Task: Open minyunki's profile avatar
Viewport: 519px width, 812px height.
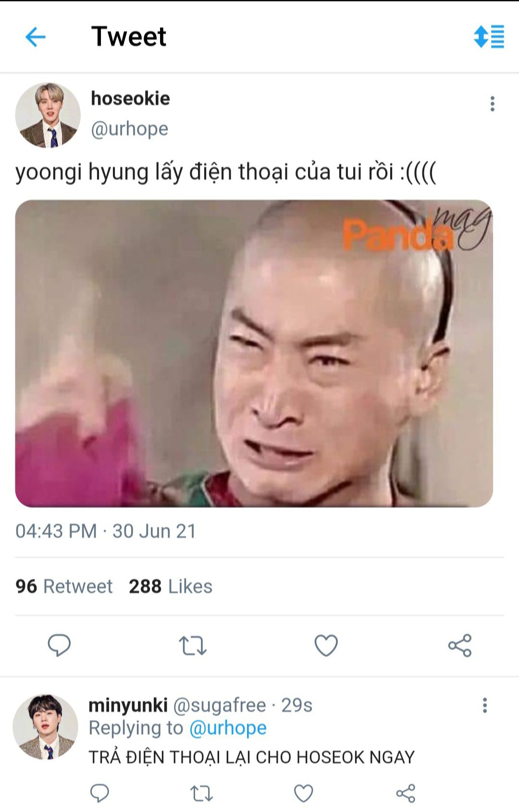Action: [46, 727]
